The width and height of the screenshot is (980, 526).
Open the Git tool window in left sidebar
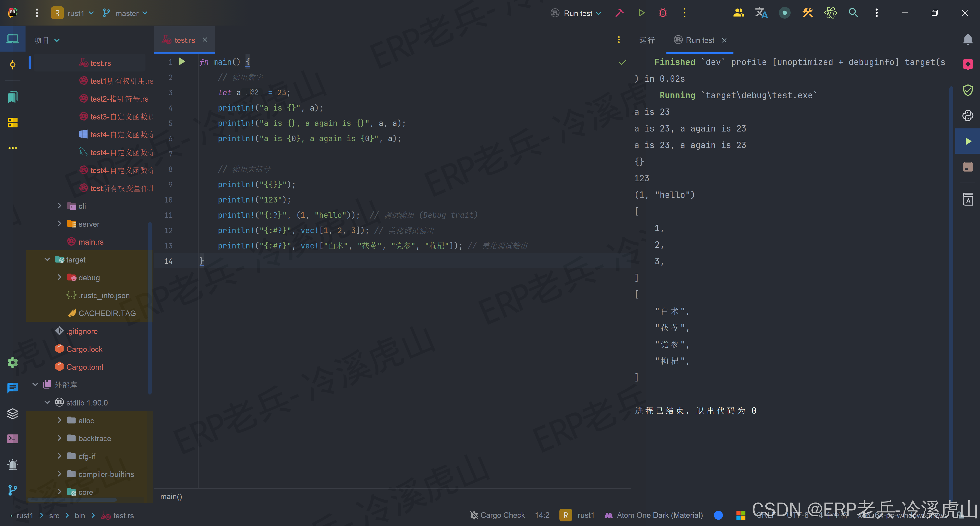[13, 490]
